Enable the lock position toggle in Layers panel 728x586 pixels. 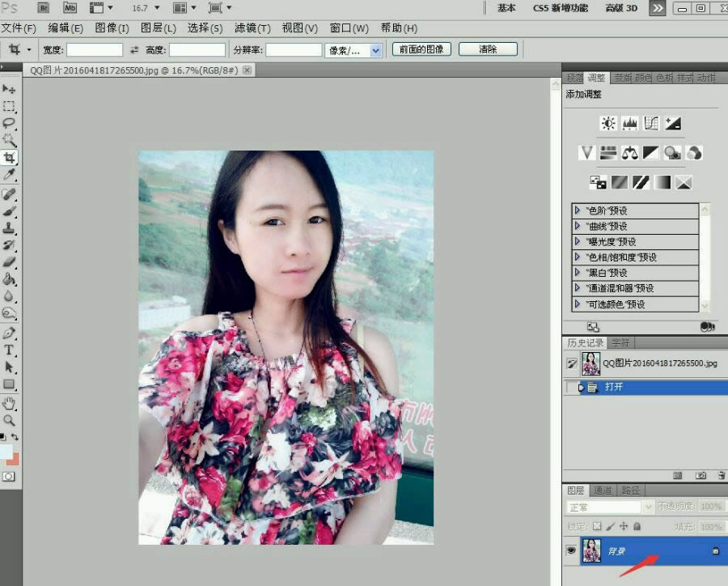[x=623, y=526]
